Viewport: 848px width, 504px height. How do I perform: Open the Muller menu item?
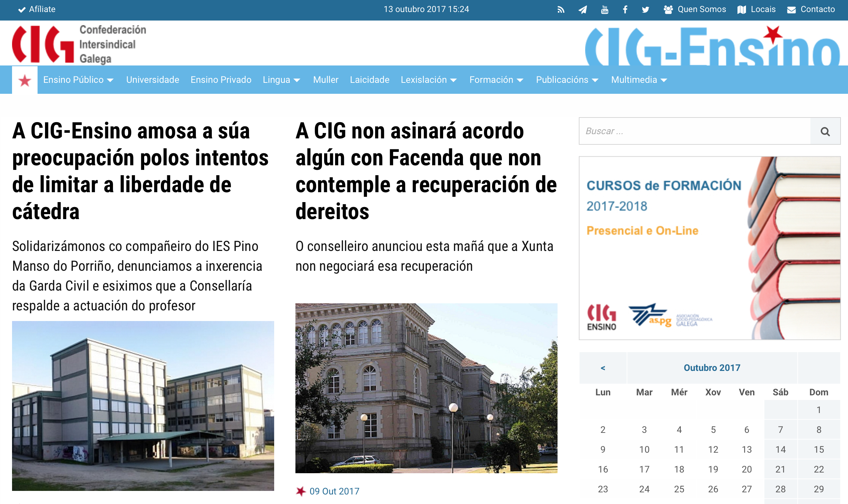[x=326, y=80]
